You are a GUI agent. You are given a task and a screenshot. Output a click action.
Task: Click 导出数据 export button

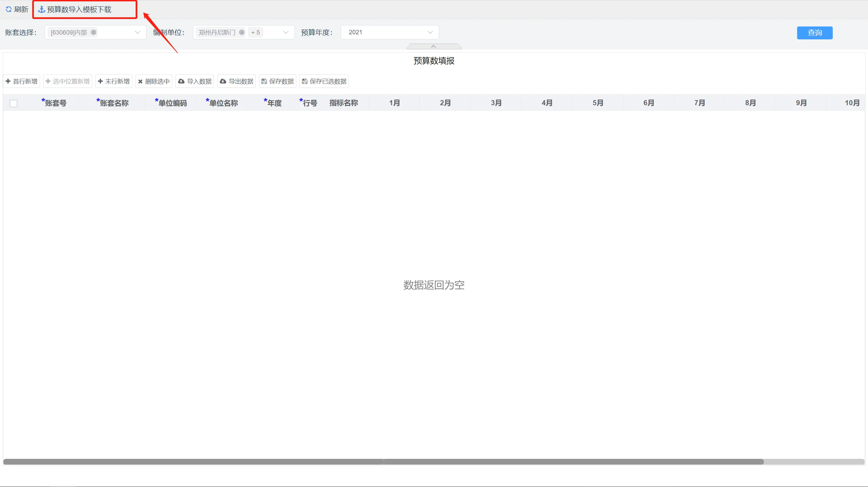(x=237, y=81)
